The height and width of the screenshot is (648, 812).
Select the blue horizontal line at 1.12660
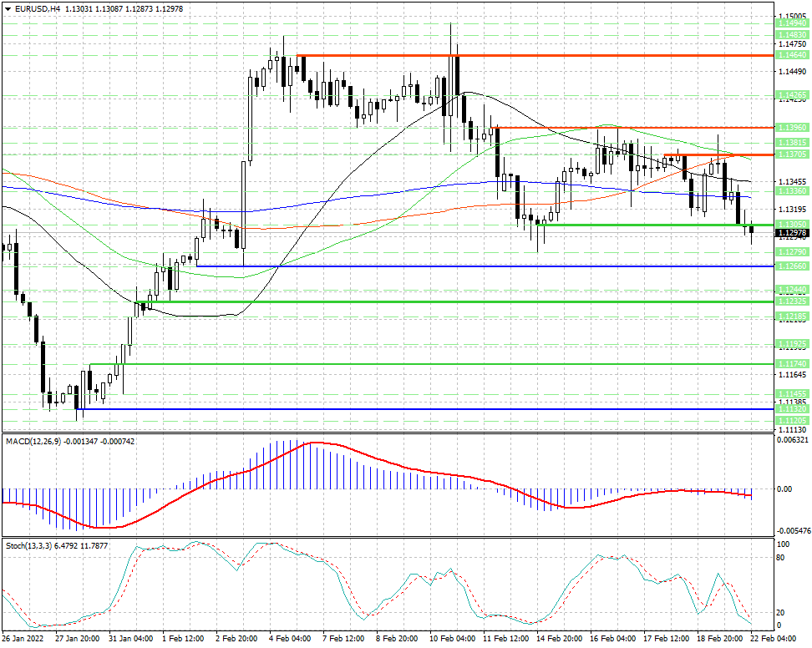coord(485,266)
